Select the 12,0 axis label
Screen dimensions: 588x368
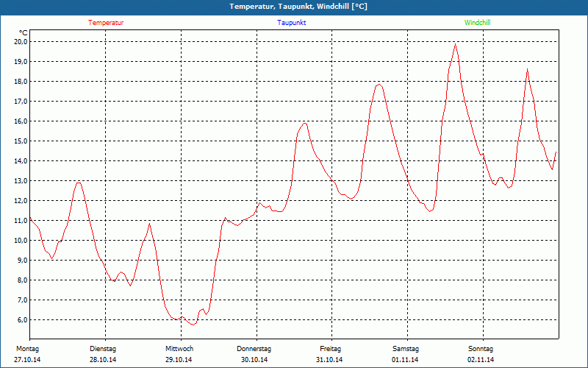pyautogui.click(x=21, y=201)
